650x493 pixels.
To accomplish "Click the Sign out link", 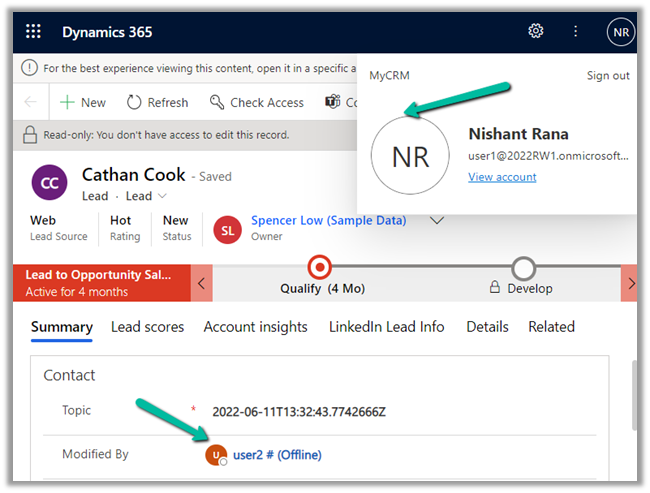I will coord(608,76).
